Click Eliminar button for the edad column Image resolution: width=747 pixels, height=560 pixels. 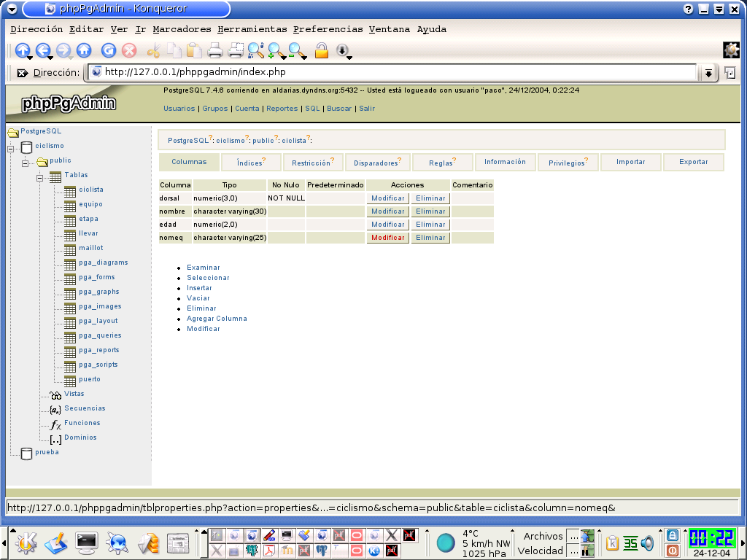(430, 225)
